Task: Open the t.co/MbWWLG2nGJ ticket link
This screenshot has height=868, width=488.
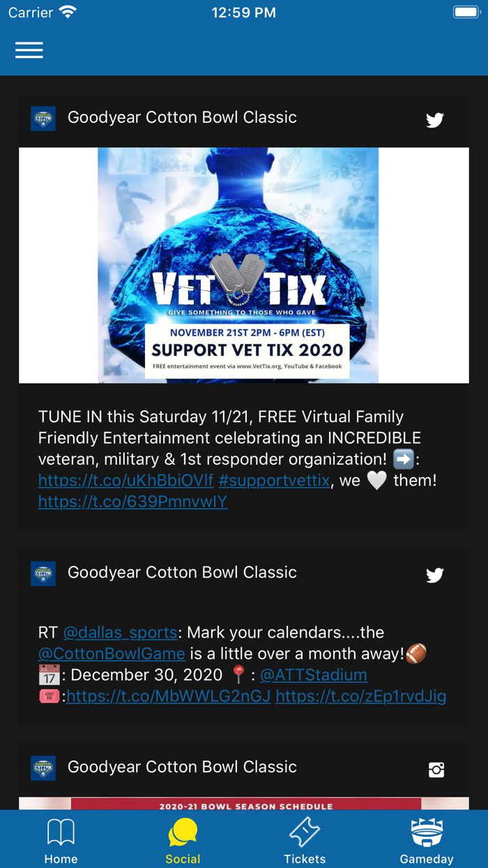Action: tap(169, 696)
